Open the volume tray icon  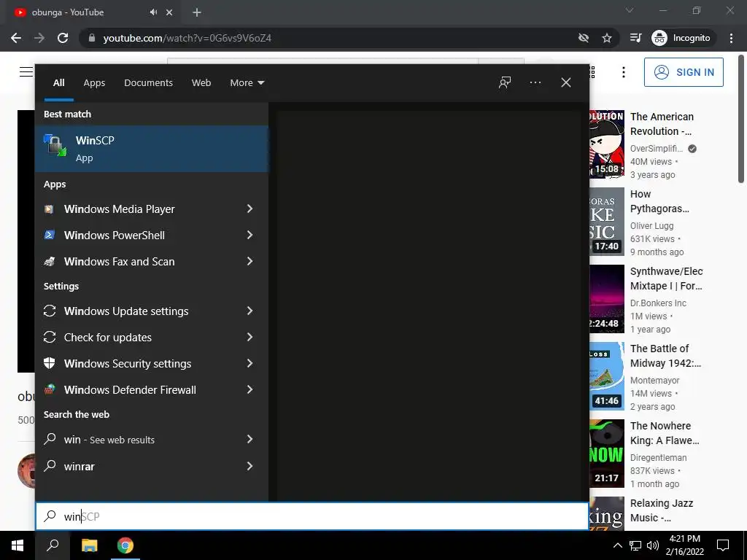point(653,545)
